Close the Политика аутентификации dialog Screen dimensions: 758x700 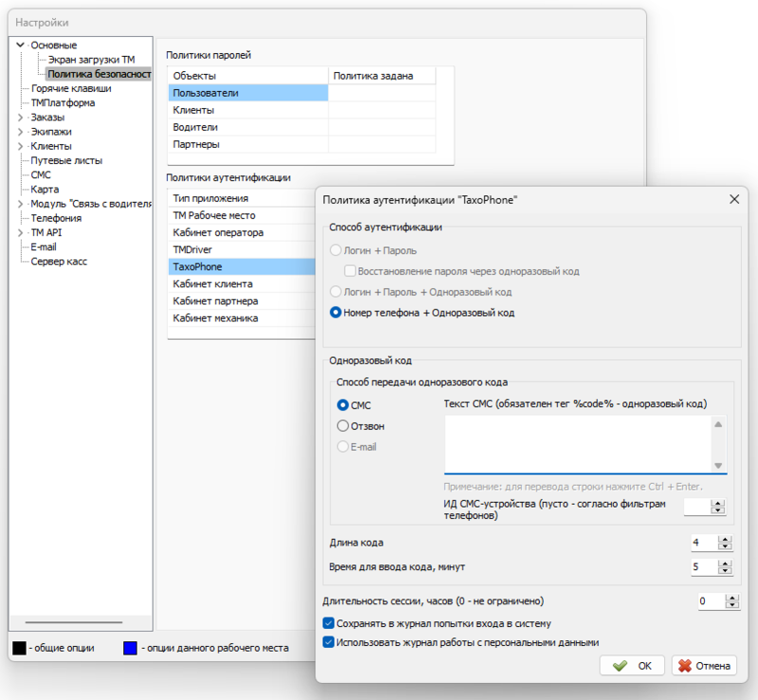(733, 200)
